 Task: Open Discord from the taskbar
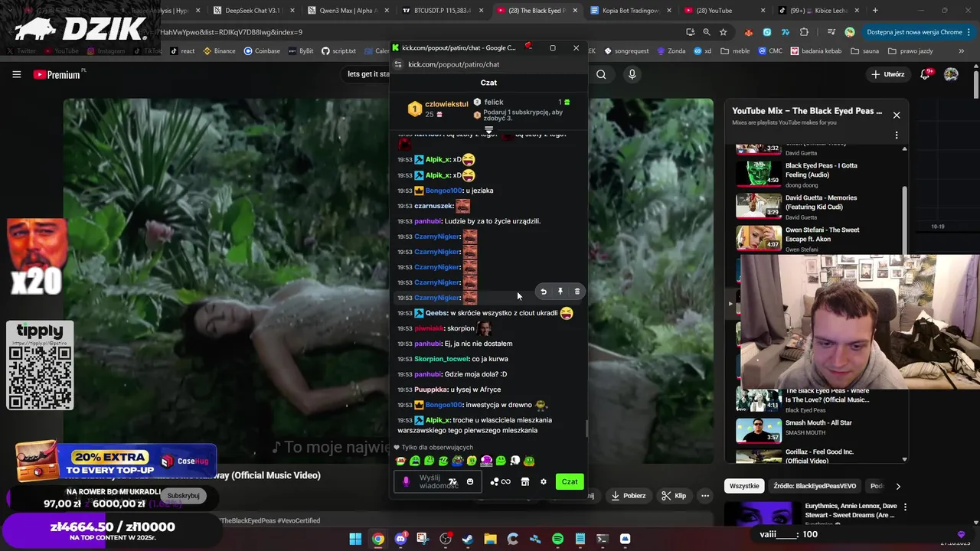pyautogui.click(x=400, y=539)
